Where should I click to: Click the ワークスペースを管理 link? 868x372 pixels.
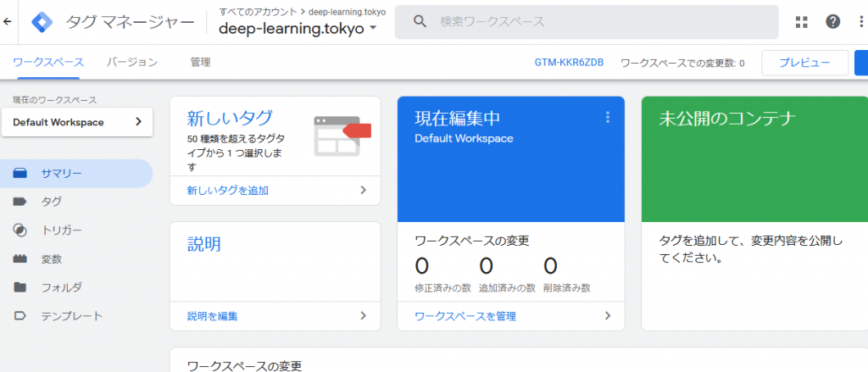coord(465,316)
